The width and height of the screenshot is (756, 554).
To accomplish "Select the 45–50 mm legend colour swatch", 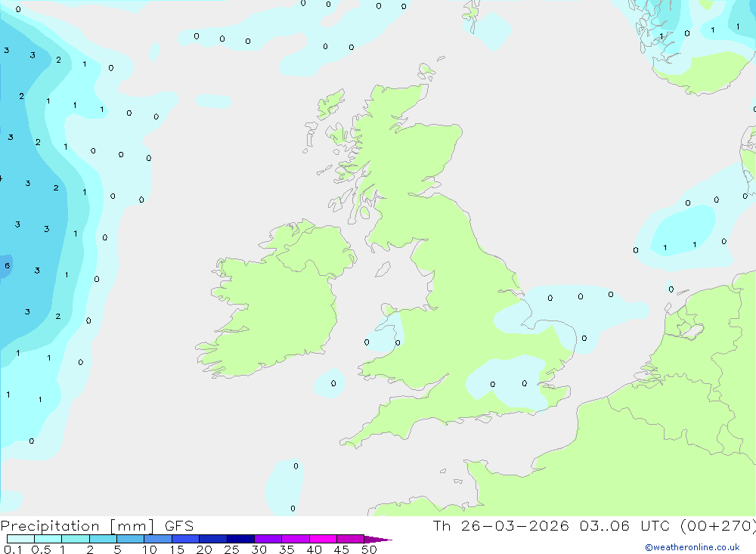I will click(351, 539).
